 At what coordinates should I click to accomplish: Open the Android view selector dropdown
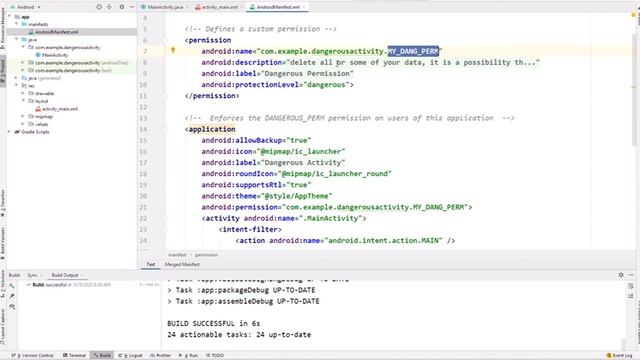pos(25,7)
